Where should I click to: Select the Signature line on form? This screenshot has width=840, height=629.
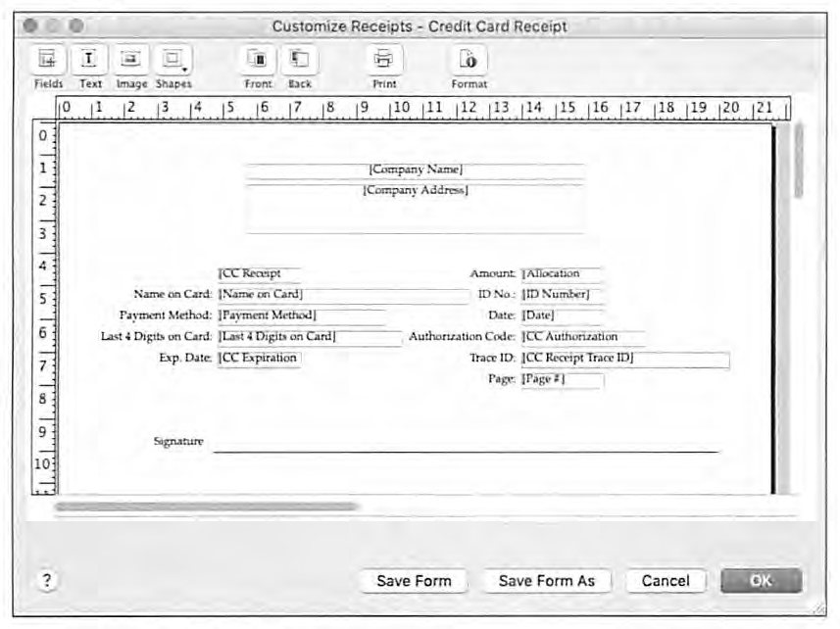click(x=467, y=452)
